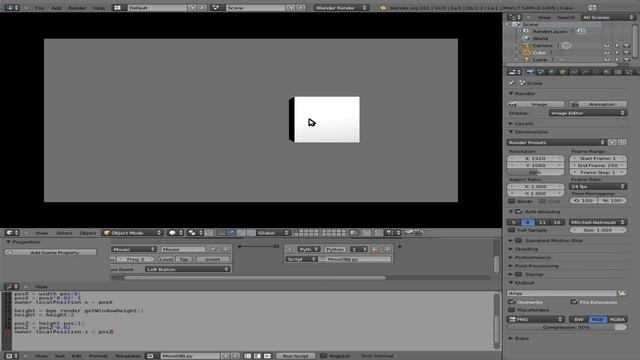
Task: Open the Mitchell-Netravali filter dropdown
Action: [x=598, y=222]
